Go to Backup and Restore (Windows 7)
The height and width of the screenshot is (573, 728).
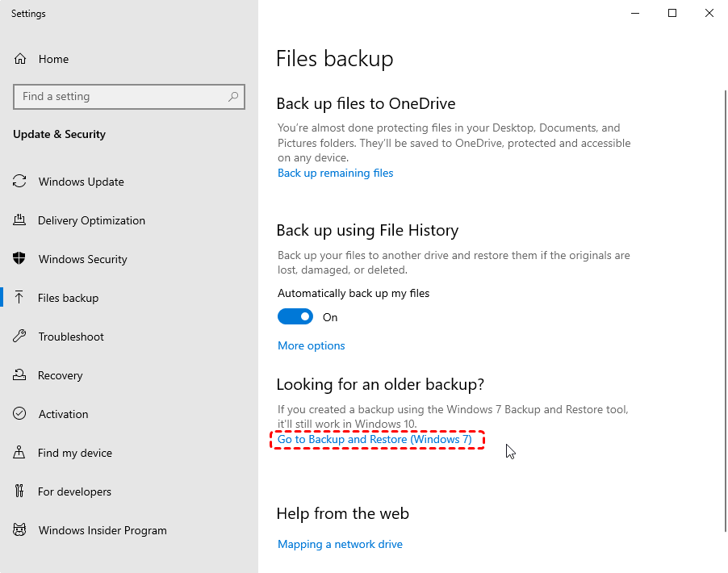(x=374, y=439)
